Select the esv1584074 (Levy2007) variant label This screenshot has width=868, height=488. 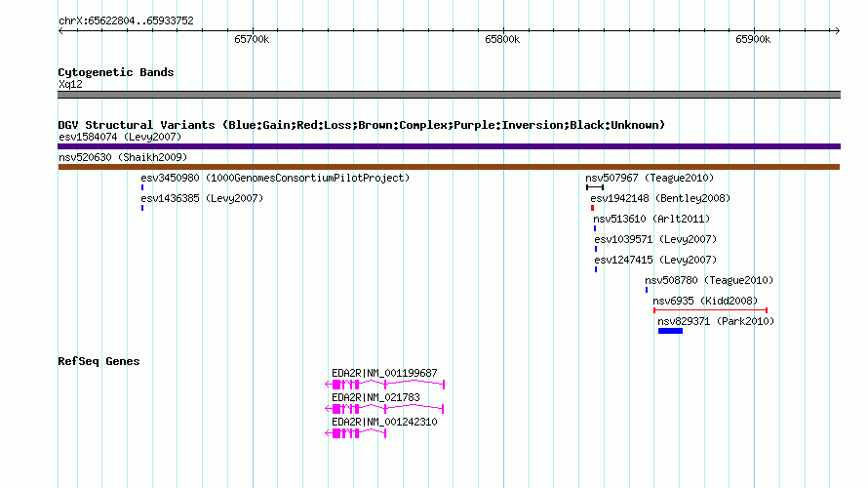tap(120, 137)
